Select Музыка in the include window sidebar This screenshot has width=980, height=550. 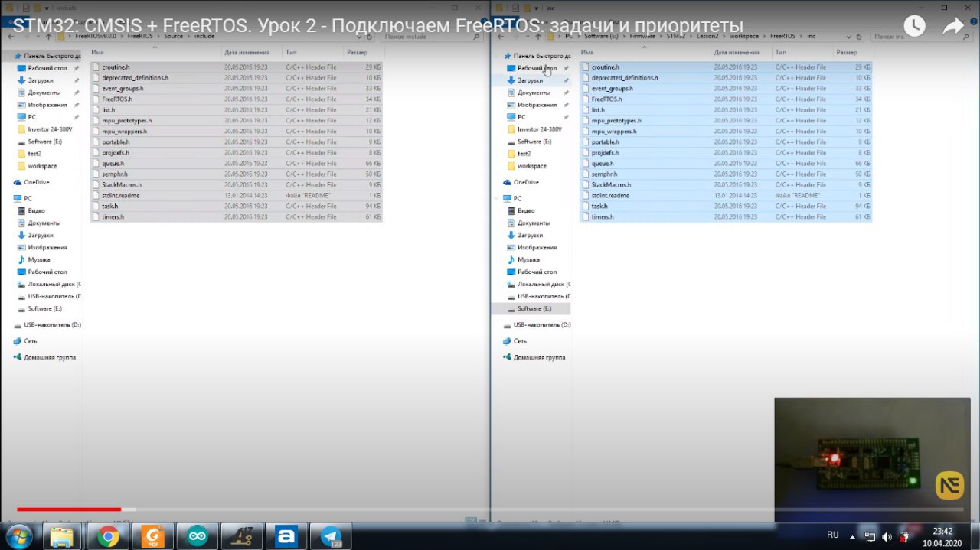[x=38, y=259]
